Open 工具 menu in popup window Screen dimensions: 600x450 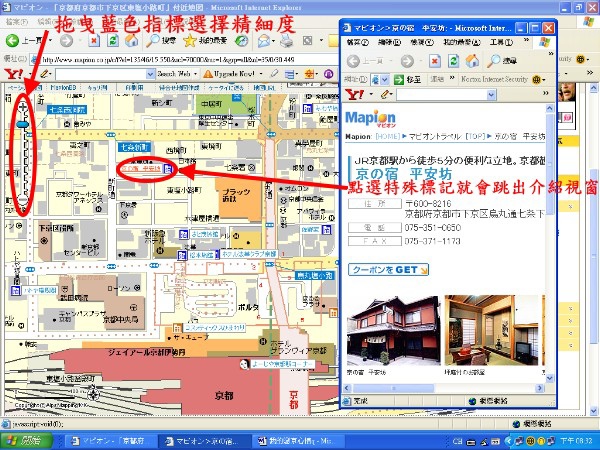(x=501, y=42)
